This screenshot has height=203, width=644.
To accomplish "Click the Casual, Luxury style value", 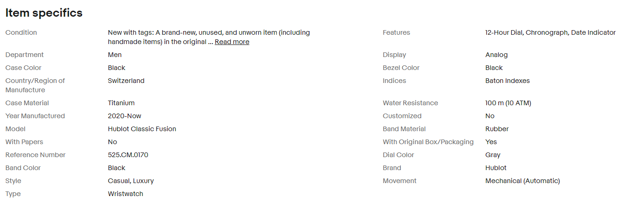I will click(131, 181).
